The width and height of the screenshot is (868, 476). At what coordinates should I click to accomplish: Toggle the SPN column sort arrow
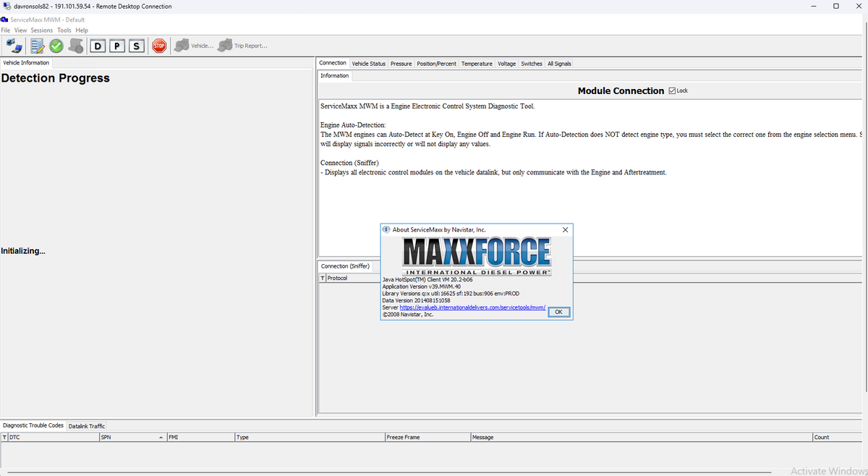(x=161, y=437)
